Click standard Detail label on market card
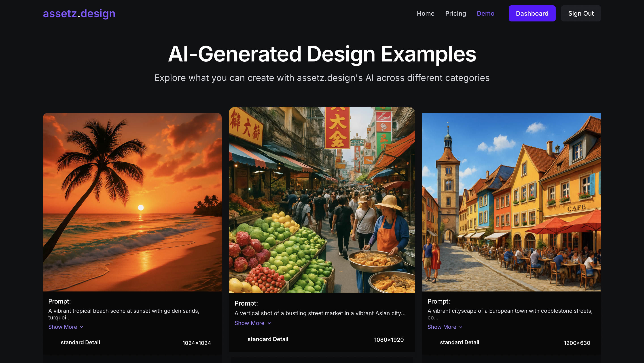The image size is (644, 363). coord(268,339)
